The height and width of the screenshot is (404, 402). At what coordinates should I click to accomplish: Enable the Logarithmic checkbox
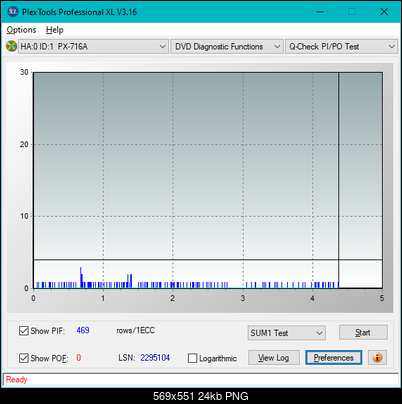(192, 358)
